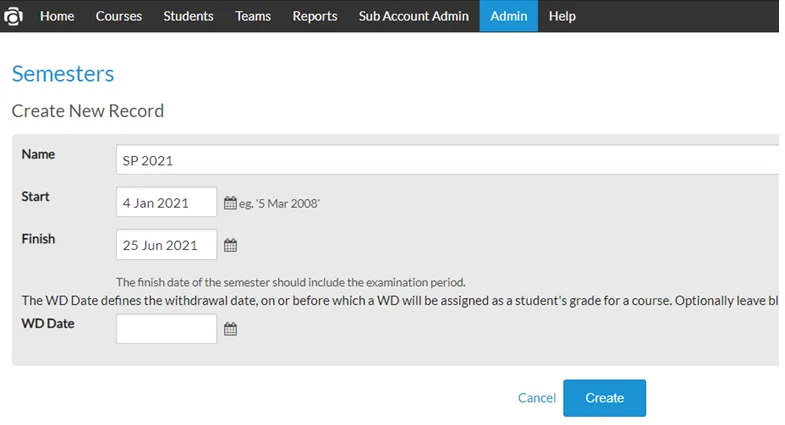
Task: Click the Create New Record heading
Action: tap(88, 111)
